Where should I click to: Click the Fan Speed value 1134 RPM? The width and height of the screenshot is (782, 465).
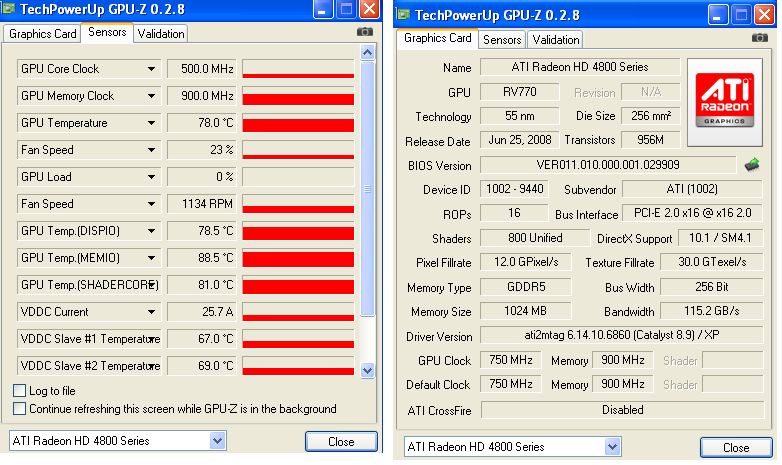click(x=201, y=204)
